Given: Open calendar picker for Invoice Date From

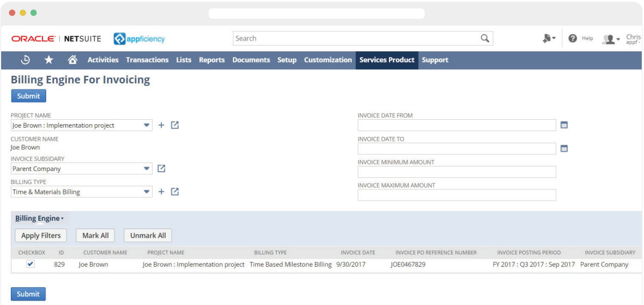Looking at the screenshot, I should pyautogui.click(x=564, y=125).
